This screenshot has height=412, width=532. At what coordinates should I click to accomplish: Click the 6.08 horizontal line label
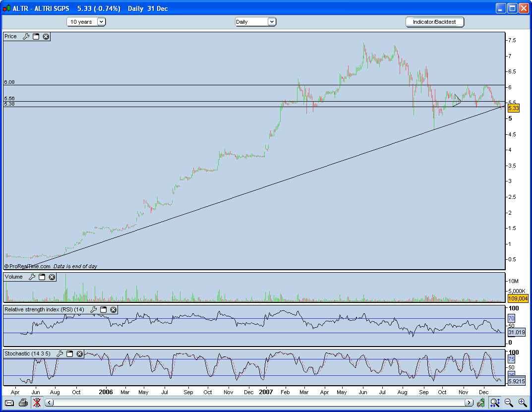click(x=9, y=82)
